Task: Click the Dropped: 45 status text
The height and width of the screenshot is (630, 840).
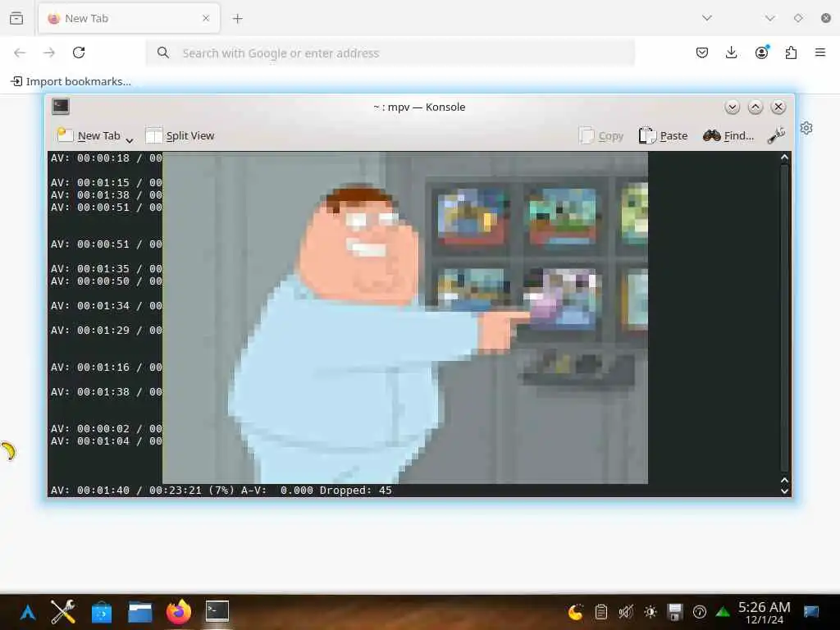Action: point(356,491)
